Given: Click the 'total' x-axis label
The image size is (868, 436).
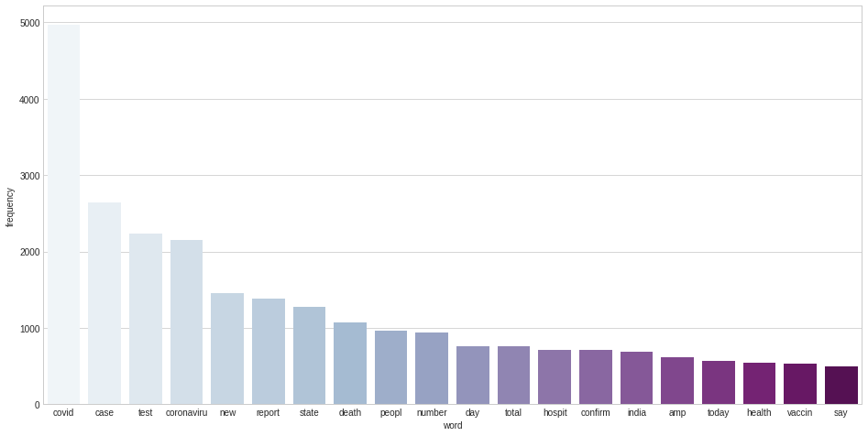Looking at the screenshot, I should (513, 413).
